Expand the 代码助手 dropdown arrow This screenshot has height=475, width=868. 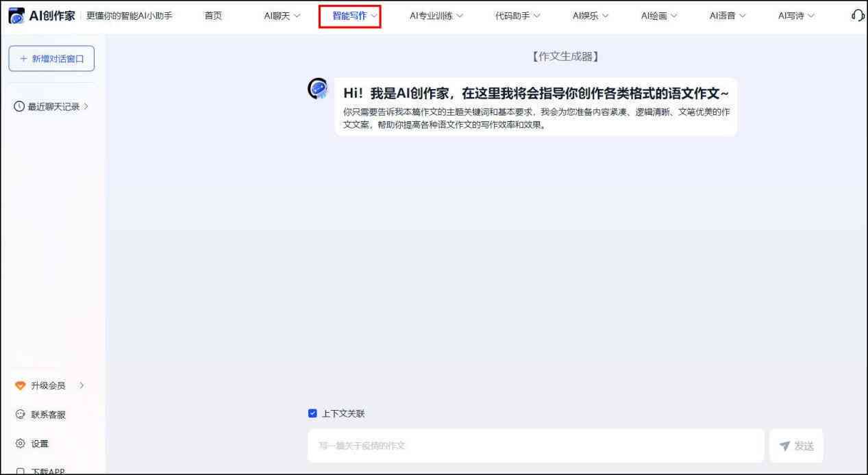coord(536,16)
